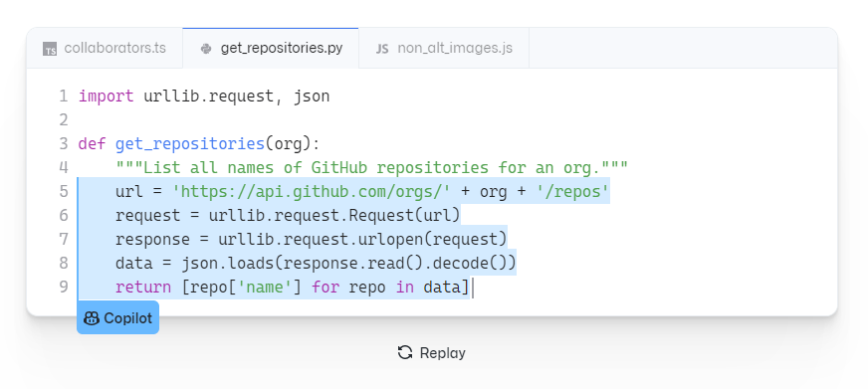This screenshot has width=868, height=389.
Task: Click the Copilot logo icon in the badge
Action: coord(92,318)
